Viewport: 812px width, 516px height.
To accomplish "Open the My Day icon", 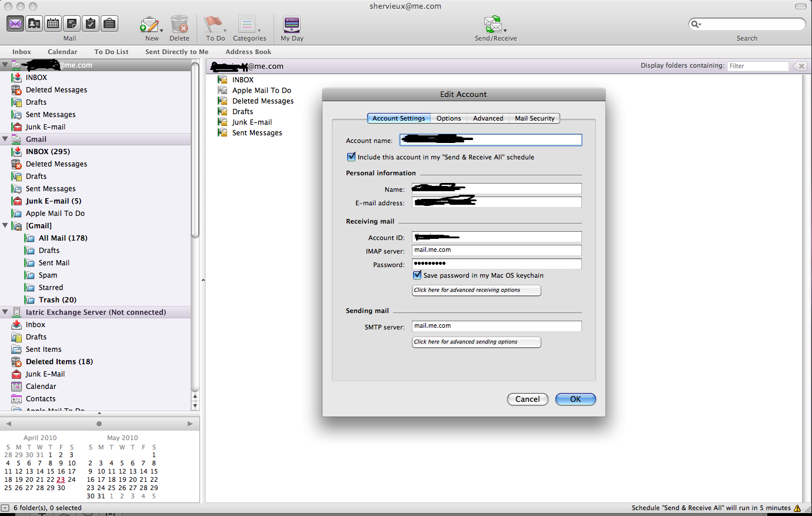I will pos(292,24).
